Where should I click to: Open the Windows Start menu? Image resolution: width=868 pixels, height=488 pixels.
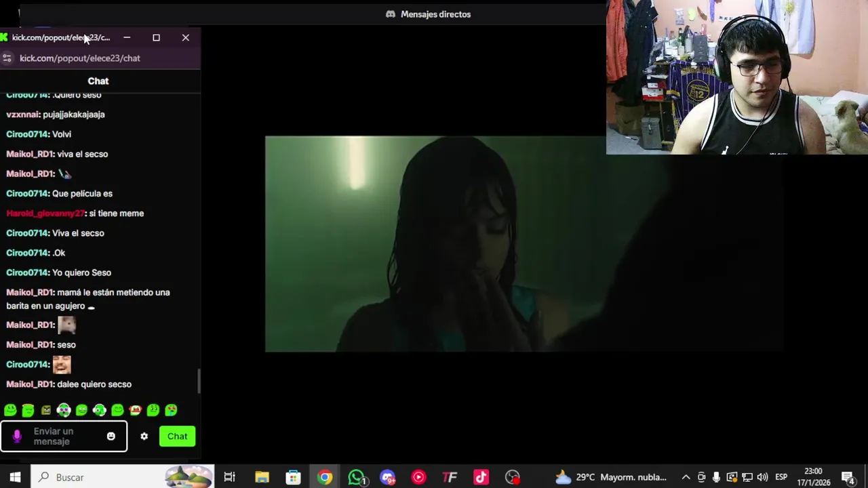click(x=15, y=477)
